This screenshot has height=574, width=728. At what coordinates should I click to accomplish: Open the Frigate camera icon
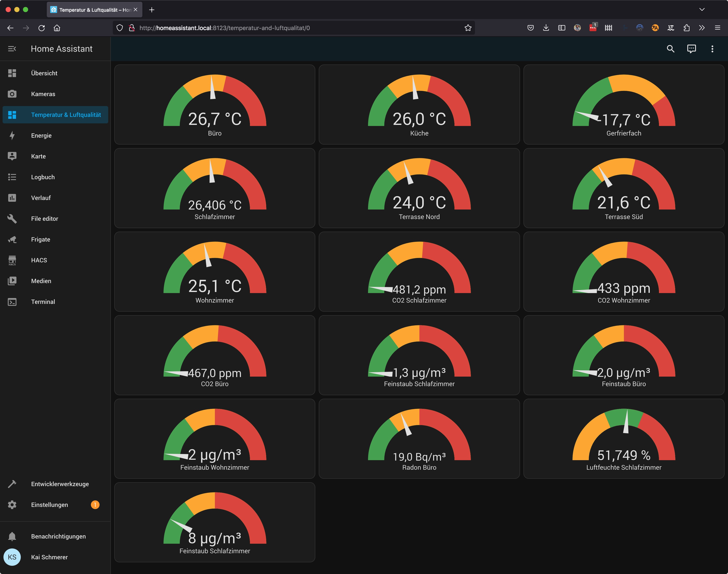point(12,239)
